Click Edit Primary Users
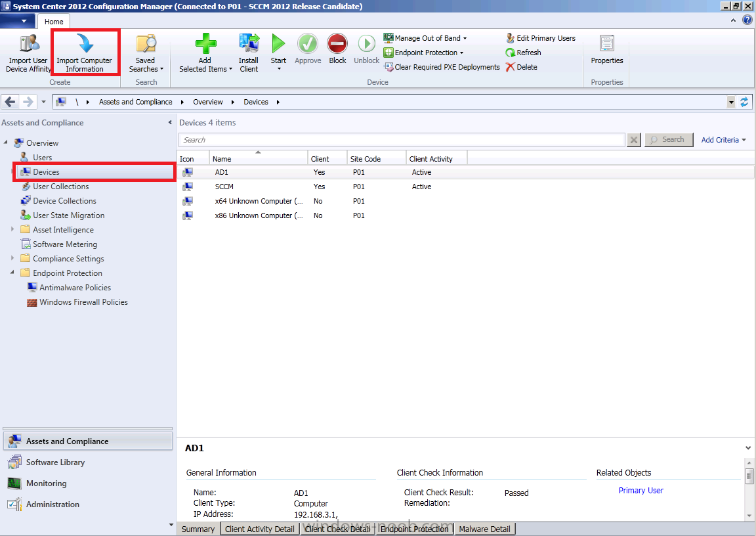The height and width of the screenshot is (536, 756). coord(541,38)
